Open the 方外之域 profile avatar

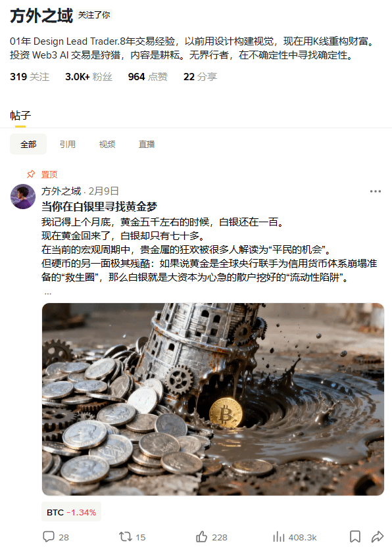pos(23,197)
